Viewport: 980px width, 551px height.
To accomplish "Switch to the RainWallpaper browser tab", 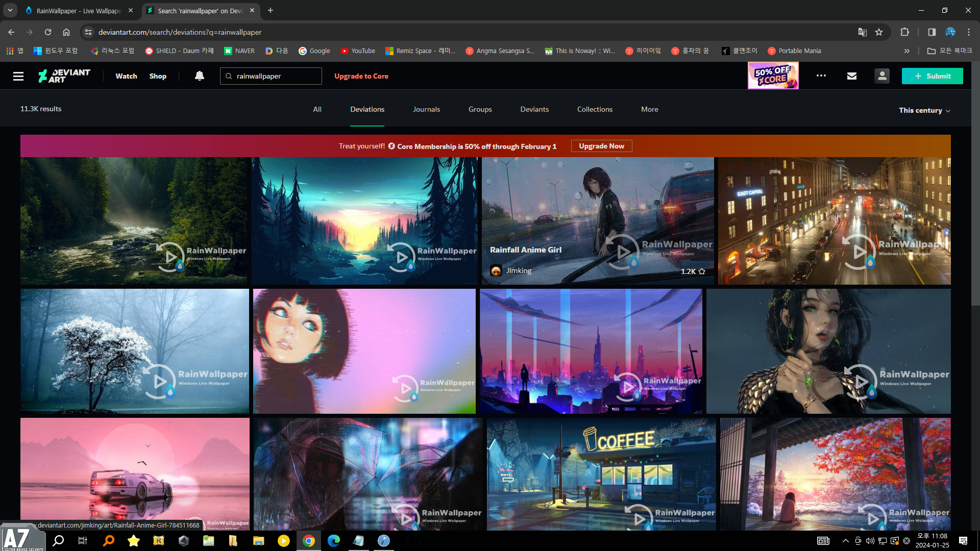I will pos(79,10).
